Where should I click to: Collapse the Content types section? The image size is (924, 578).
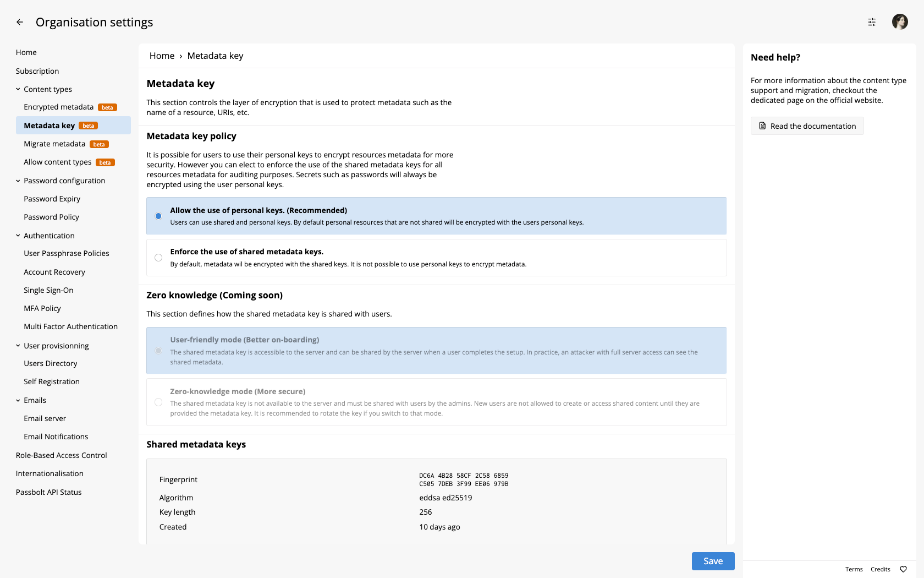[18, 89]
